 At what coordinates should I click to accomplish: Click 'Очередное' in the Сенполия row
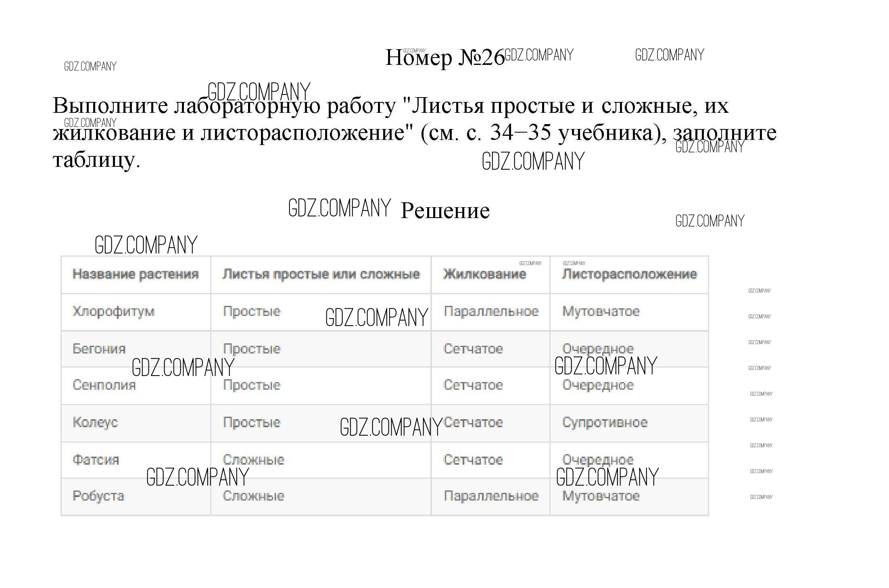[x=598, y=385]
